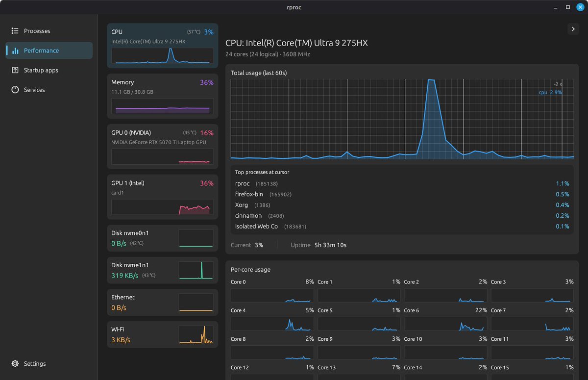Click the Xorg process row
588x380 pixels.
(402, 205)
